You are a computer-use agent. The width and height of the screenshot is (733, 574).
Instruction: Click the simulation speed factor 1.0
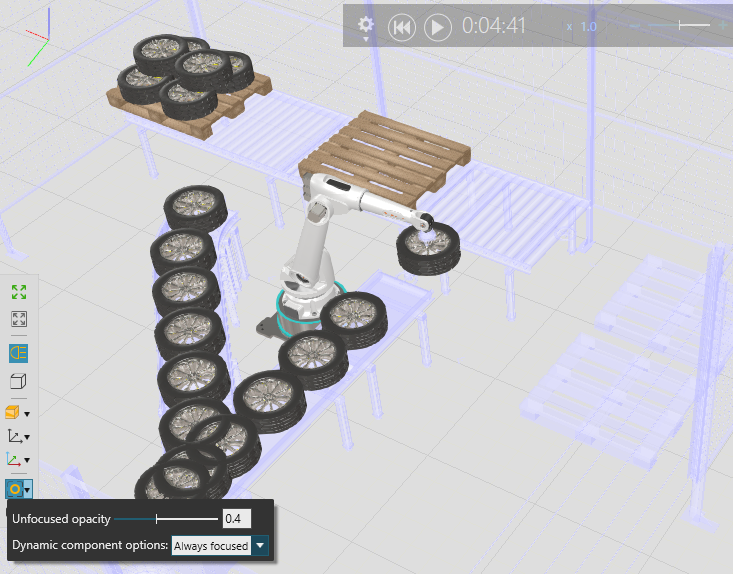pyautogui.click(x=588, y=27)
